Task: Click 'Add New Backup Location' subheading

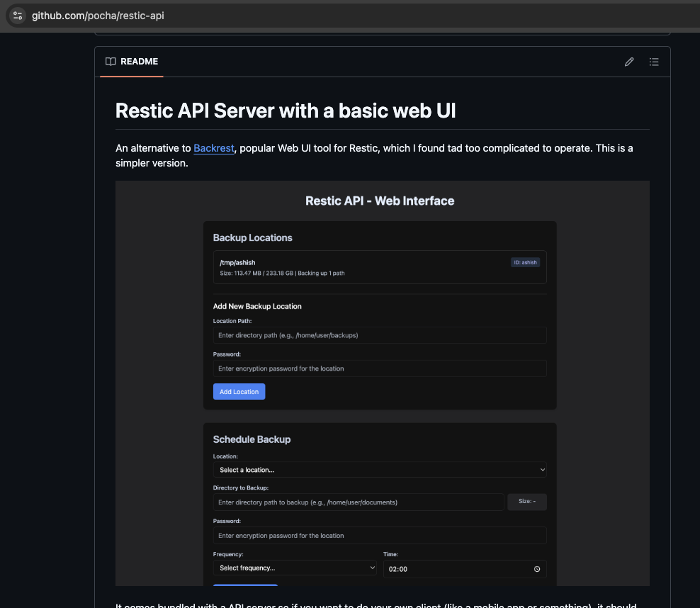Action: [257, 306]
